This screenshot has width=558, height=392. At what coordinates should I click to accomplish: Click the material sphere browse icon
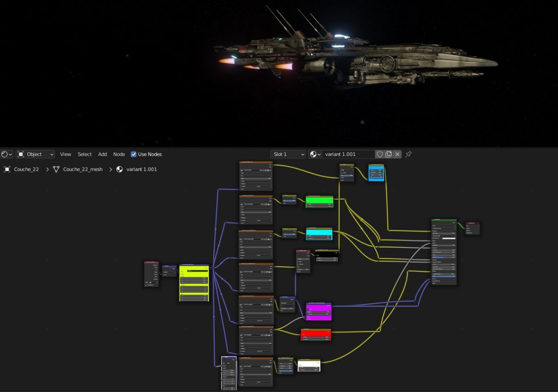(315, 154)
